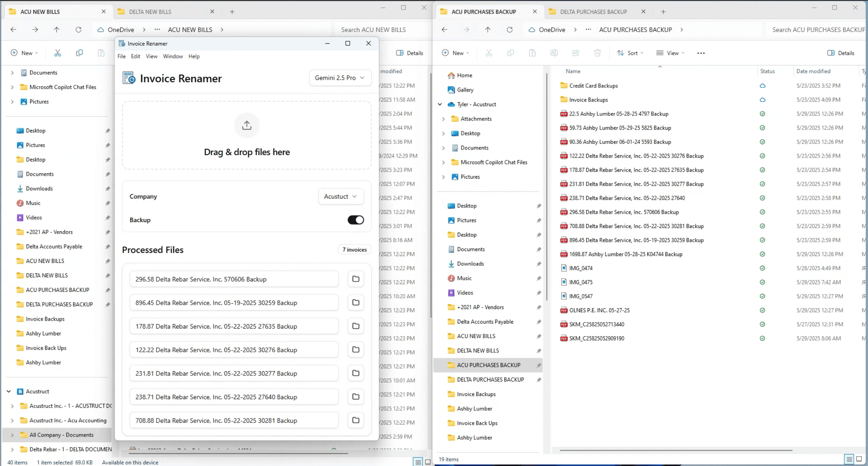The width and height of the screenshot is (868, 466).
Task: Collapse the Tyler - Acustruct tree node
Action: tap(440, 104)
